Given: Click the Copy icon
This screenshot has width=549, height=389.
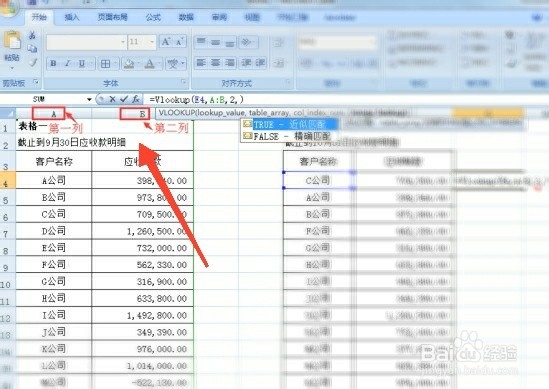Looking at the screenshot, I should pos(32,49).
